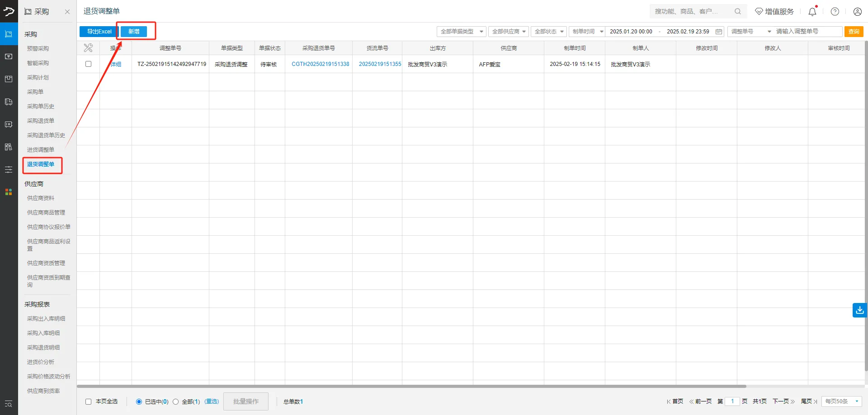The height and width of the screenshot is (415, 868).
Task: Click the search magnifier icon in top bar
Action: click(738, 11)
